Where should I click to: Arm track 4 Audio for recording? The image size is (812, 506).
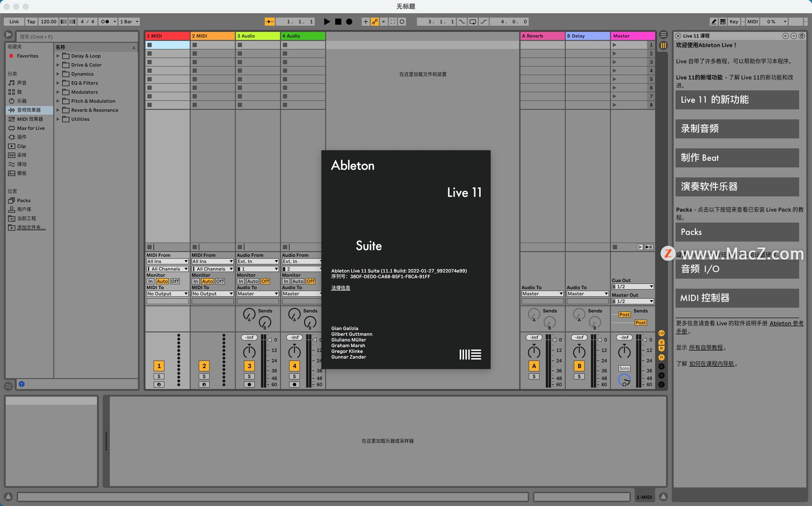pyautogui.click(x=294, y=385)
